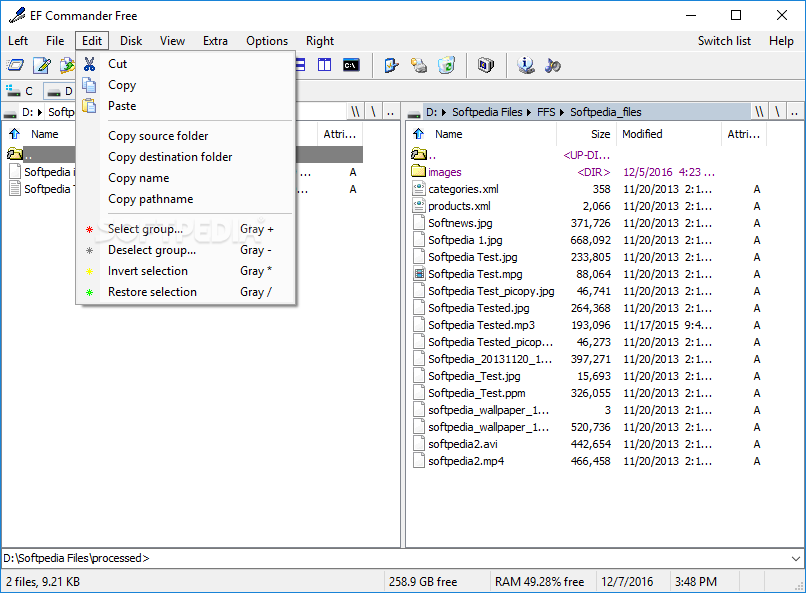Click the parent folder icon in right panel
This screenshot has height=593, width=806.
[x=419, y=154]
